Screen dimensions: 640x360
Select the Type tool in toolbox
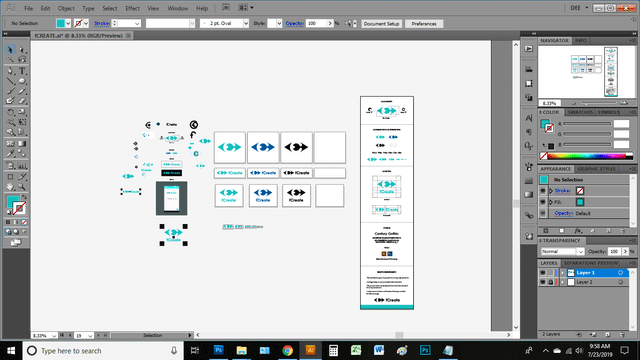[22, 71]
